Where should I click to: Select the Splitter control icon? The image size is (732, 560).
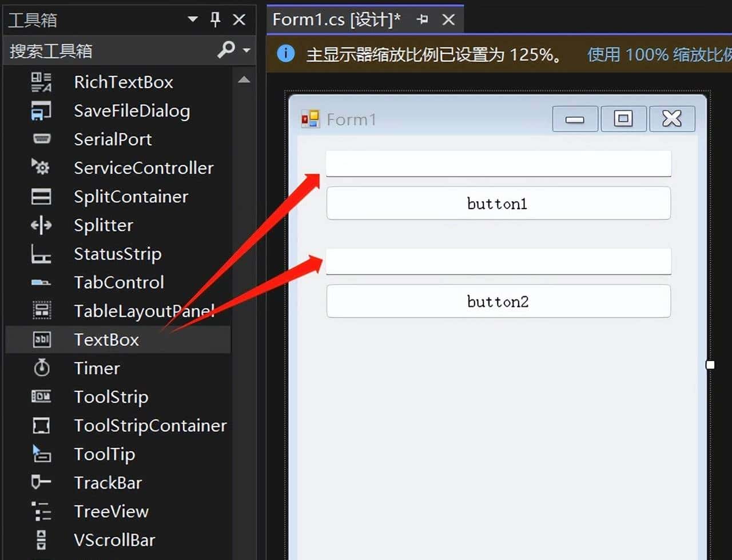pyautogui.click(x=41, y=225)
